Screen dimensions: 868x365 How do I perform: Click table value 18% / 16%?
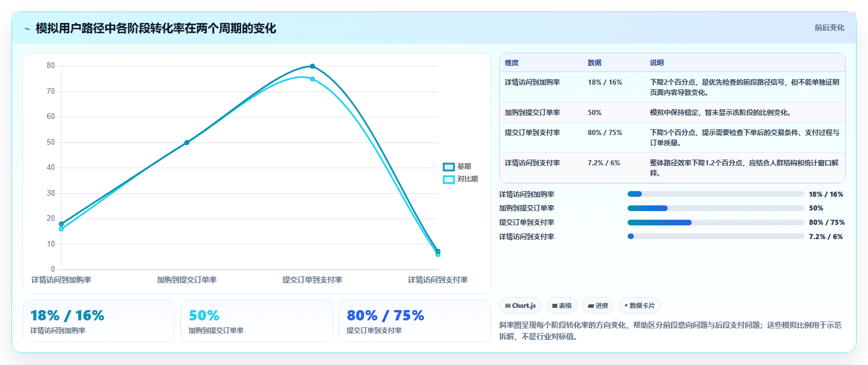coord(605,82)
